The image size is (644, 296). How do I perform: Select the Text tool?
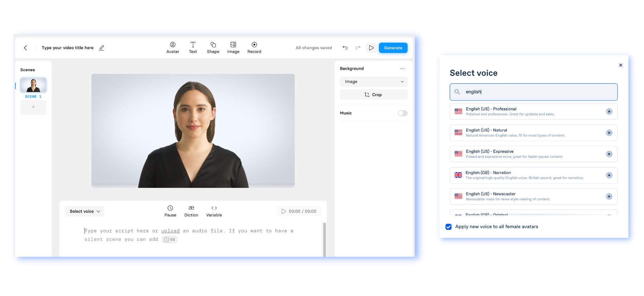tap(193, 48)
